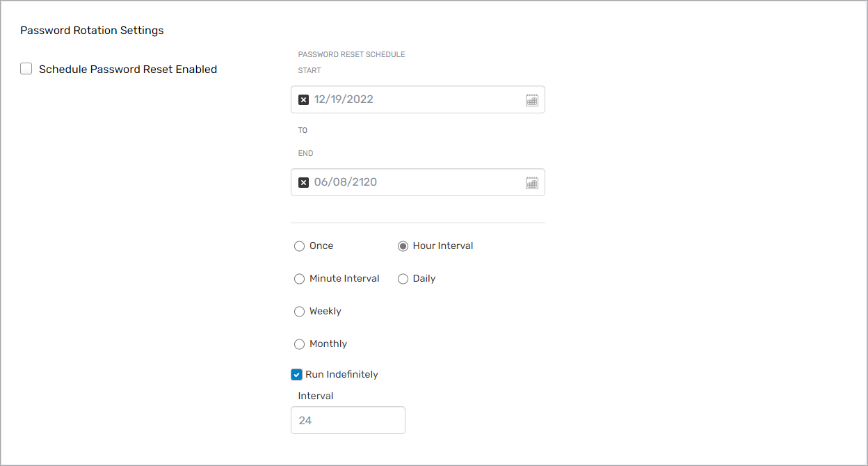The image size is (868, 466).
Task: Pick the Monthly schedule option
Action: (x=300, y=344)
